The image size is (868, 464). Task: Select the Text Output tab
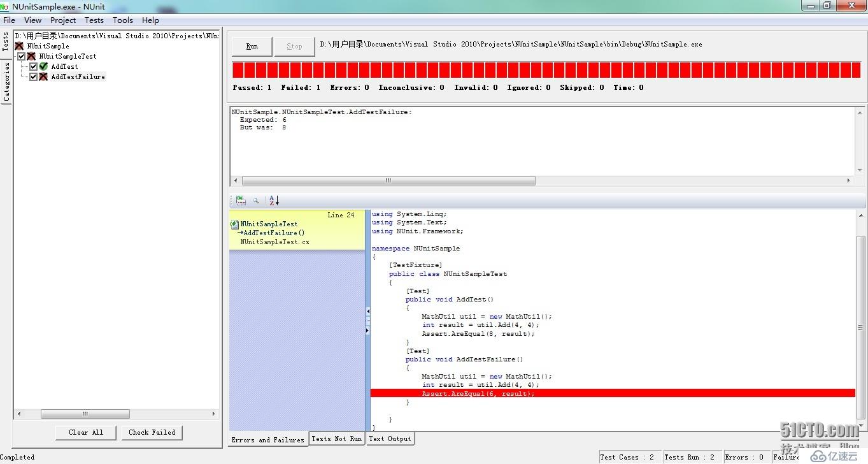click(390, 439)
